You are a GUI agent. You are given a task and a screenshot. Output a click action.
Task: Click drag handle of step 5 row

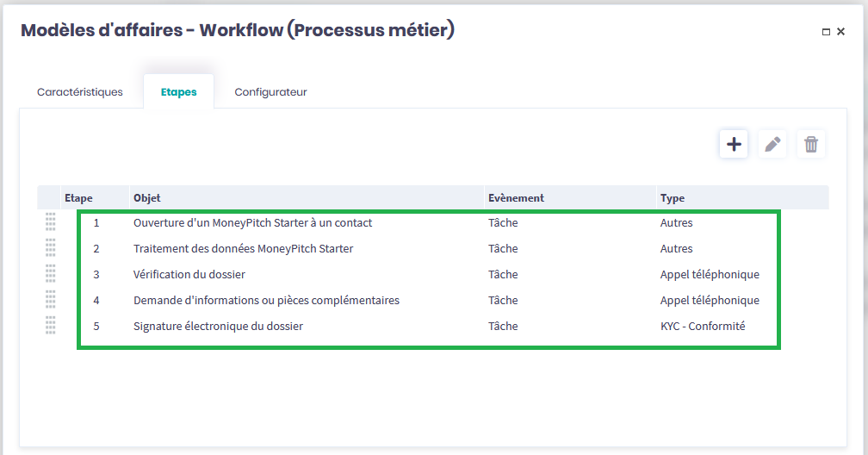coord(50,326)
